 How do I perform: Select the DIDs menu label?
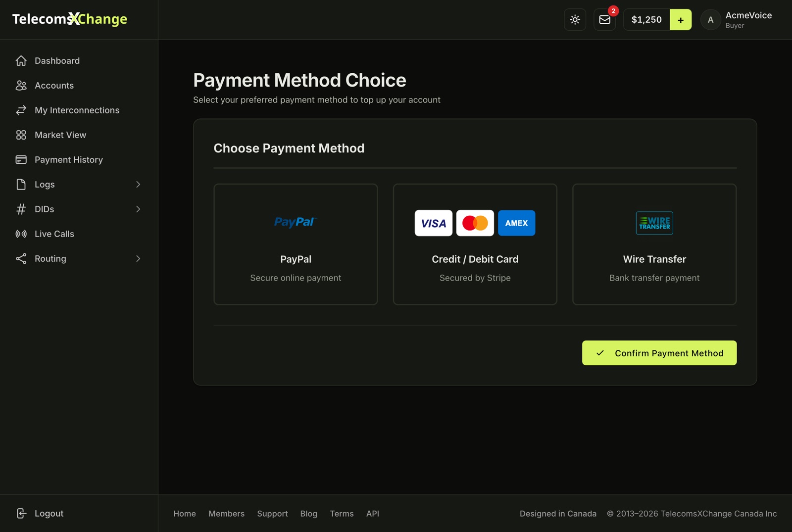pyautogui.click(x=44, y=209)
